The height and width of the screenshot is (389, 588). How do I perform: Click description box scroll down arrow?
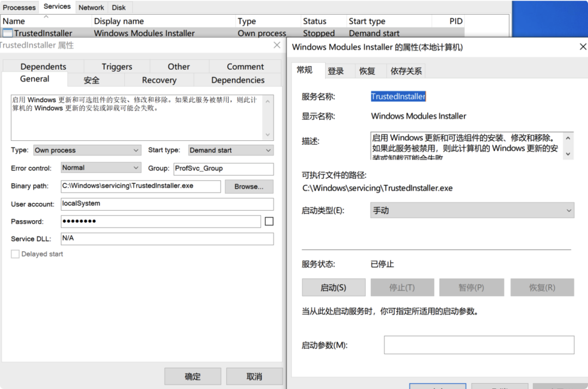(268, 134)
